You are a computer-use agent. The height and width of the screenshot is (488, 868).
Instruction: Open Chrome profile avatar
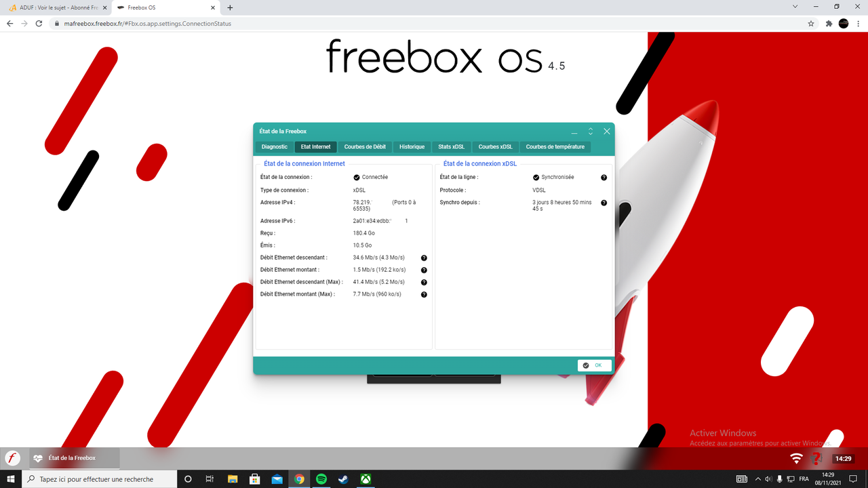tap(844, 23)
